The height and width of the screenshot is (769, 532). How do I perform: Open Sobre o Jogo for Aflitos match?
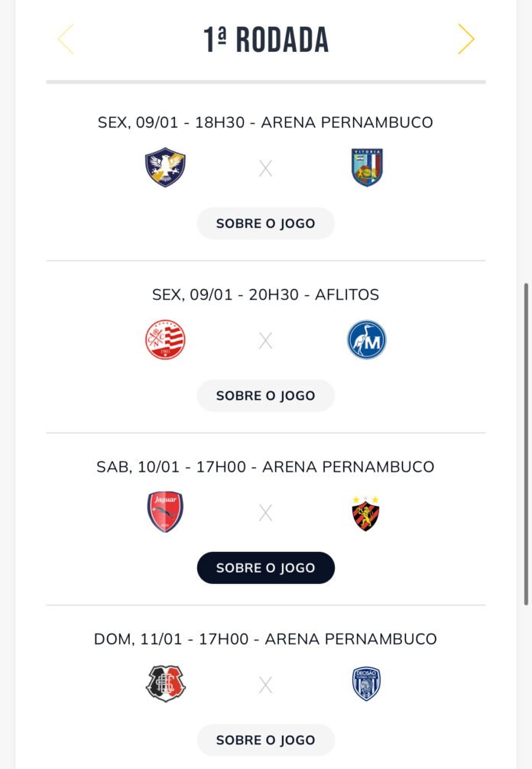point(265,396)
